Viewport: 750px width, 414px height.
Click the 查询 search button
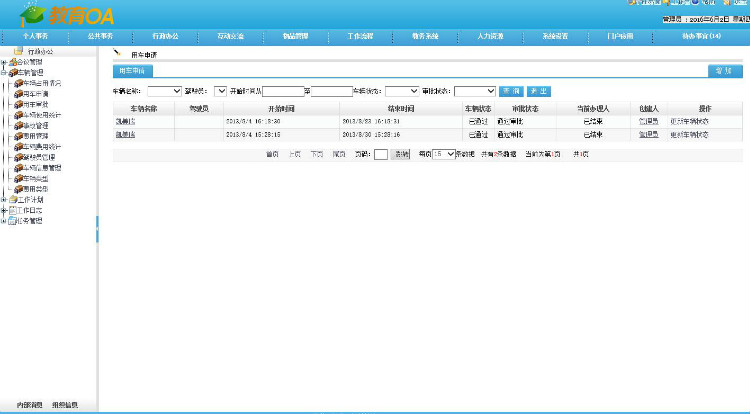[x=511, y=91]
